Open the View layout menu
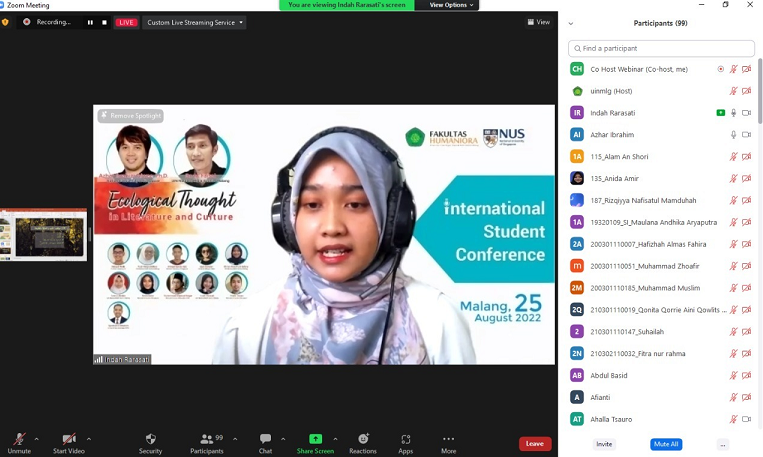 (540, 22)
